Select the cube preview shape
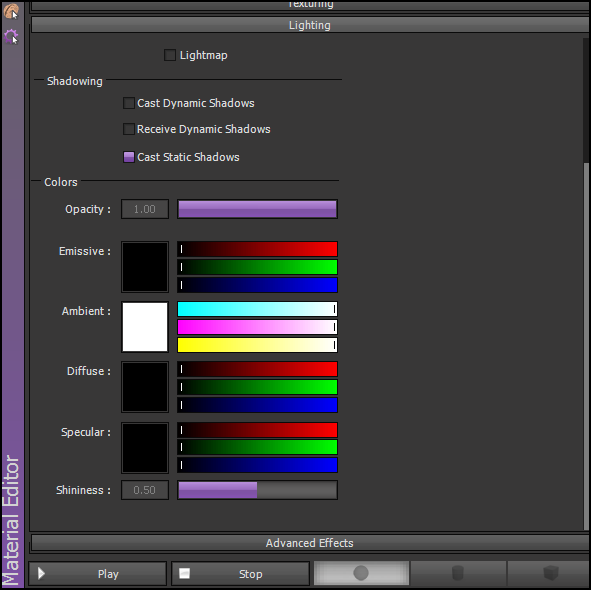 point(550,573)
